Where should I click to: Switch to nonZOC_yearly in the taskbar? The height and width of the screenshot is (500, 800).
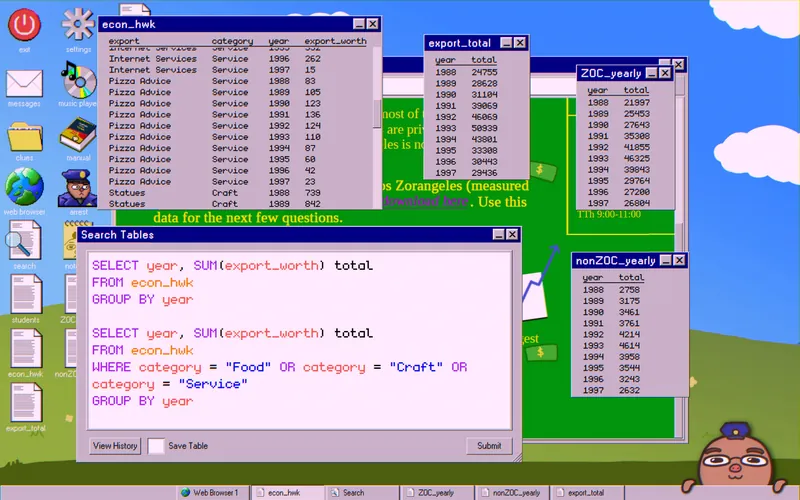coord(512,493)
